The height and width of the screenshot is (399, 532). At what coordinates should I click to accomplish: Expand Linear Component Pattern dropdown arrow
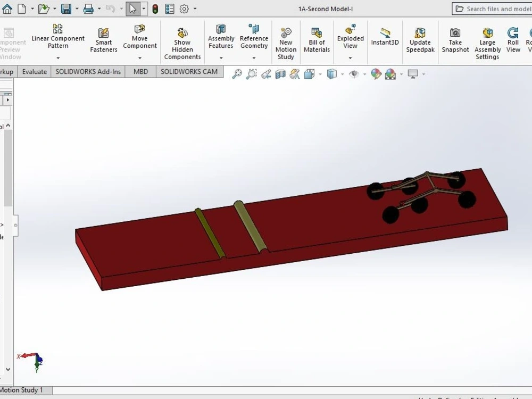pos(58,58)
